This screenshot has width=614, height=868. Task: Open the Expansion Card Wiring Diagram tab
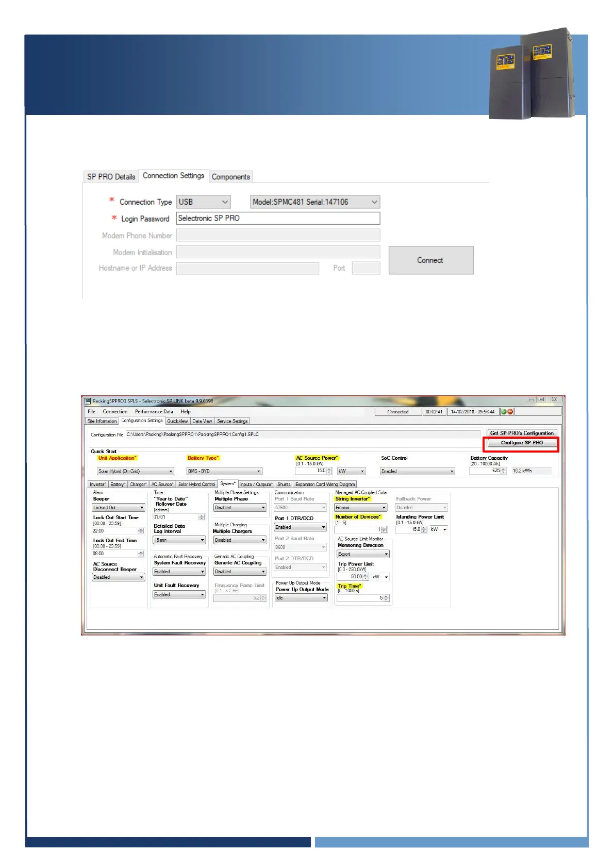(325, 485)
